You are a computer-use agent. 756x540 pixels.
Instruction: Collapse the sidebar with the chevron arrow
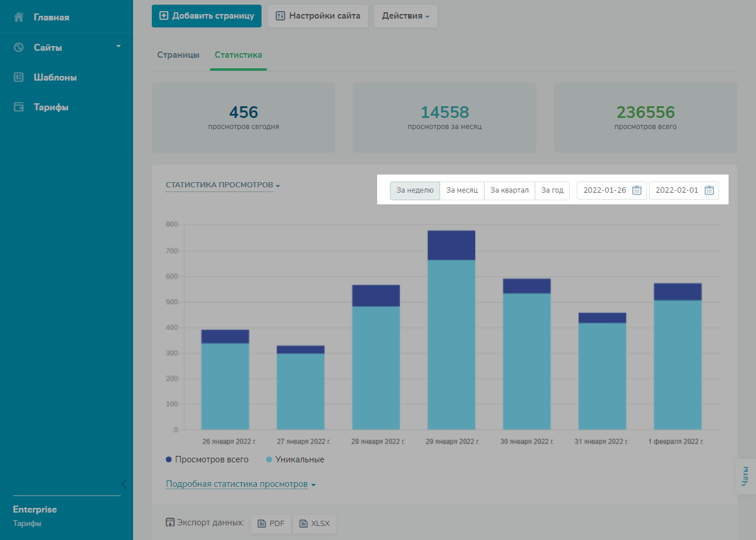(x=123, y=484)
